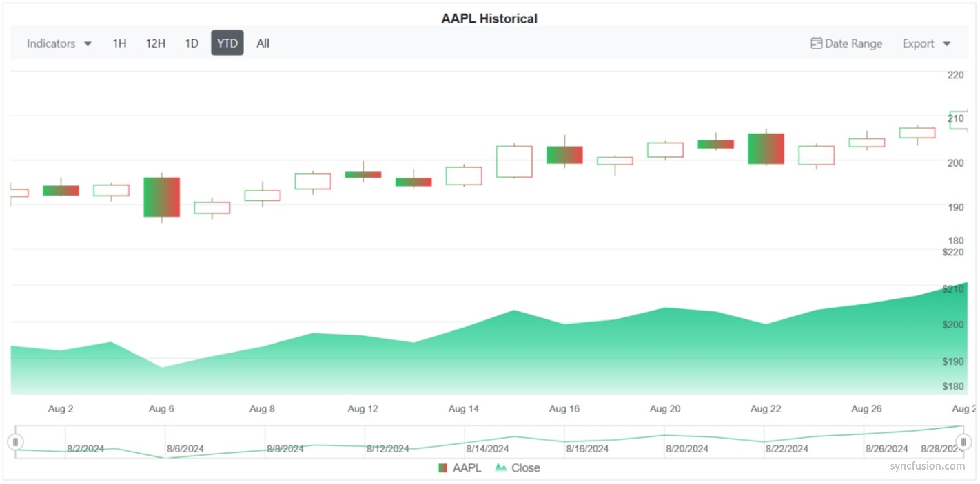This screenshot has width=980, height=484.
Task: Switch to the 1H timeframe
Action: [x=119, y=43]
